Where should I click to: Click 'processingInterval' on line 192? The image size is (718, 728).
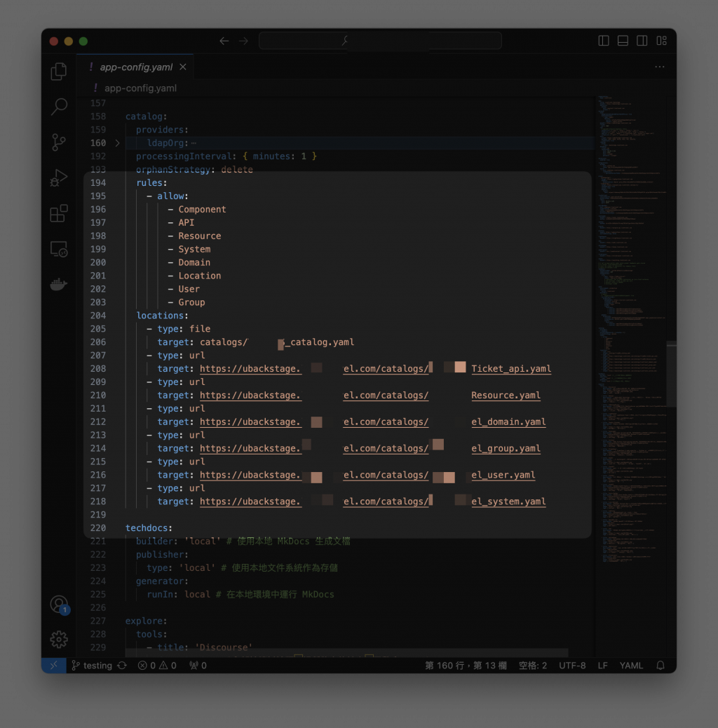tap(183, 156)
